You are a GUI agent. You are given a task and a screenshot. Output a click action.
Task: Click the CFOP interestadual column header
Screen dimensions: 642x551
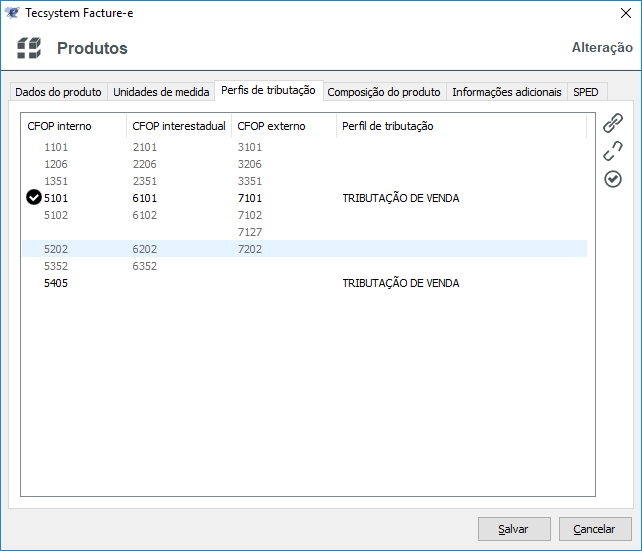[179, 126]
